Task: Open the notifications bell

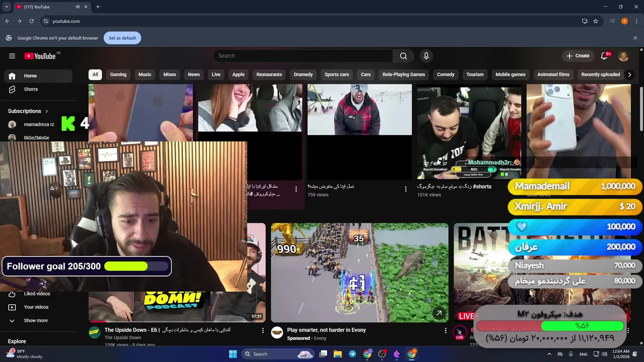Action: [605, 56]
